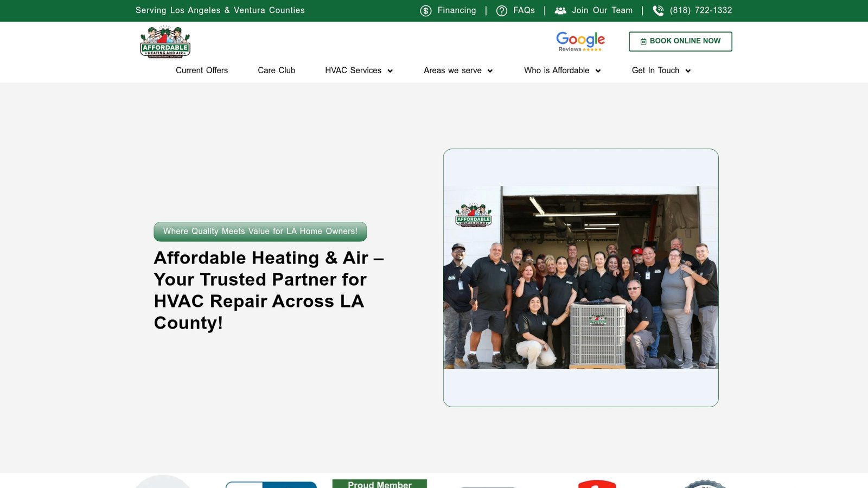This screenshot has height=488, width=868.
Task: Click the Where Quality Meets Value badge
Action: [x=260, y=232]
